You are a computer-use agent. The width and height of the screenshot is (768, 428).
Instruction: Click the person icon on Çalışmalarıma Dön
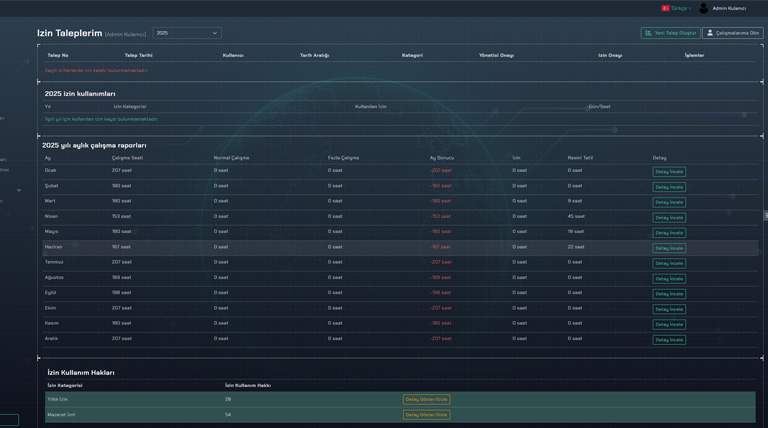point(710,33)
